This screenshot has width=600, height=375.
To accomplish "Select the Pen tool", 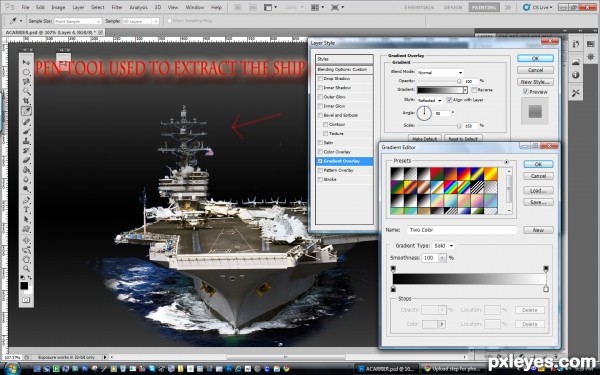I will [26, 200].
